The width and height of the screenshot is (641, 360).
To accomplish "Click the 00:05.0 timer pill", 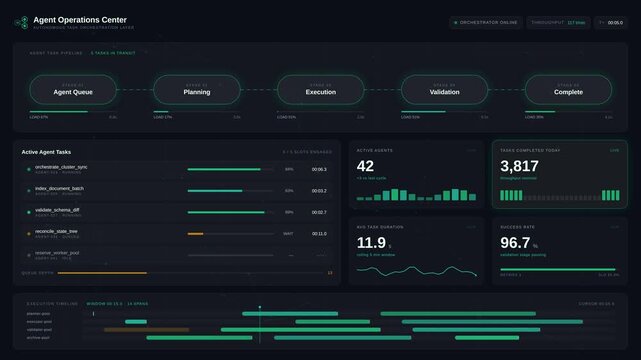I will [611, 22].
